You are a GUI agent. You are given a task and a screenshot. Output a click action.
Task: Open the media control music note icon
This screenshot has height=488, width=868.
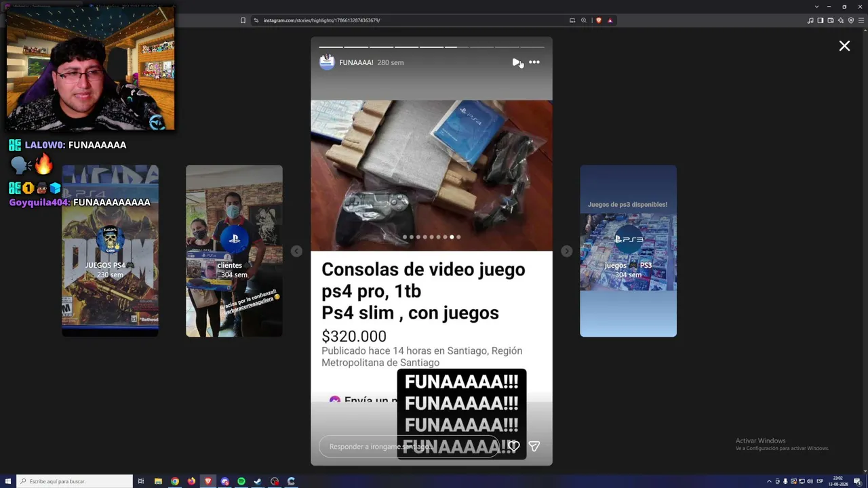pyautogui.click(x=810, y=20)
